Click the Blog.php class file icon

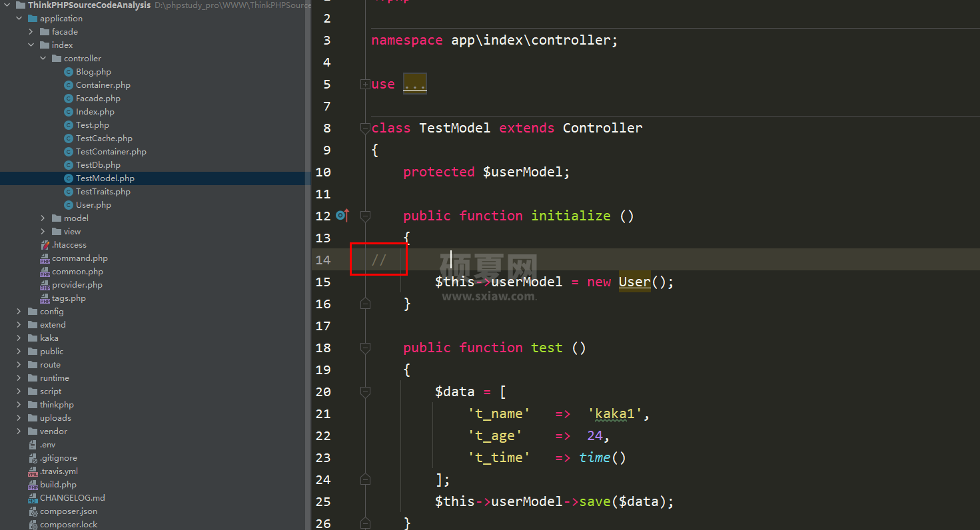[68, 72]
